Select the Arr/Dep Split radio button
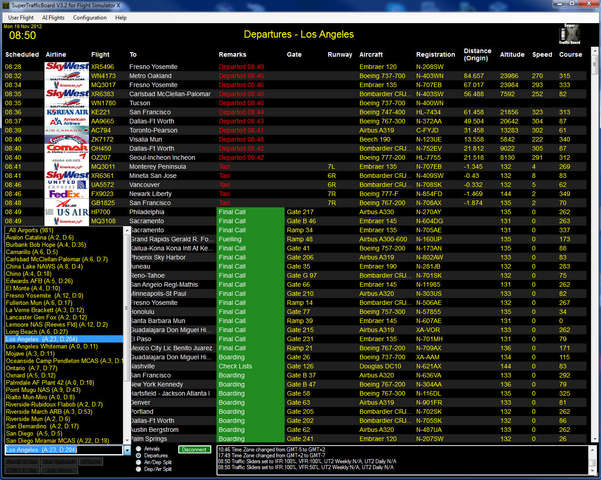The width and height of the screenshot is (601, 480). 138,462
